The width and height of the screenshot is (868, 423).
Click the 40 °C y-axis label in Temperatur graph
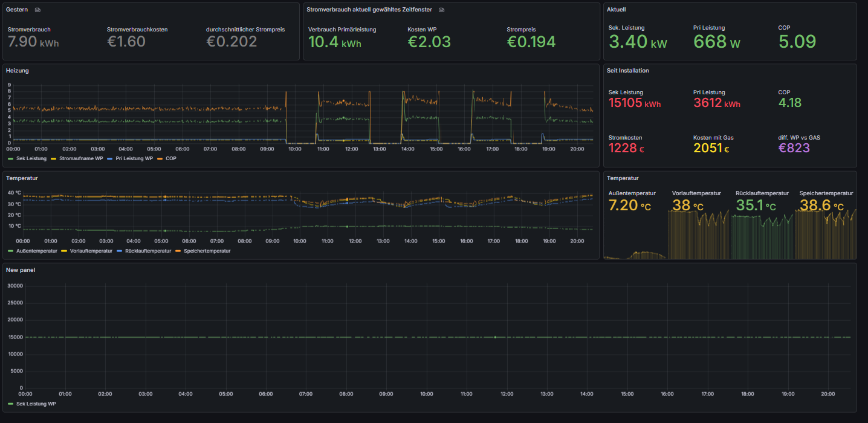[15, 193]
